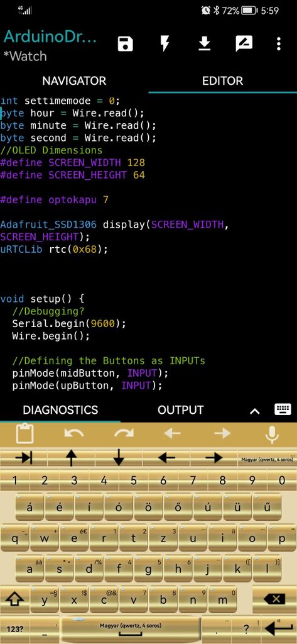Tap the battery indicator in status bar
This screenshot has height=644, width=297.
(249, 11)
